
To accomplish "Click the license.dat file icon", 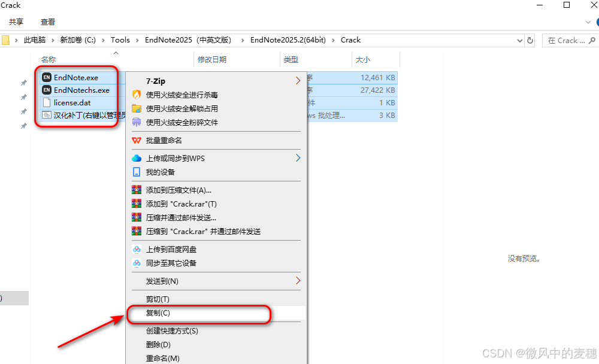I will pos(48,102).
